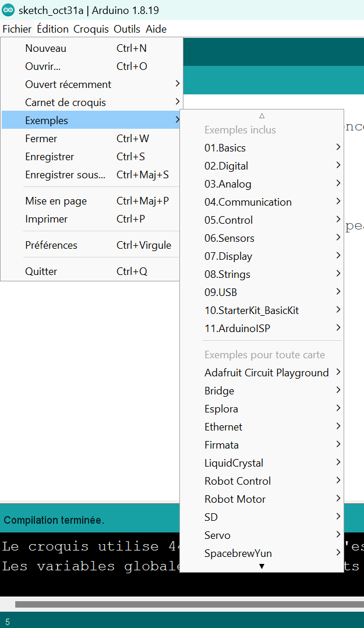Image resolution: width=364 pixels, height=628 pixels.
Task: Open SpacebrewYun examples
Action: click(x=262, y=553)
